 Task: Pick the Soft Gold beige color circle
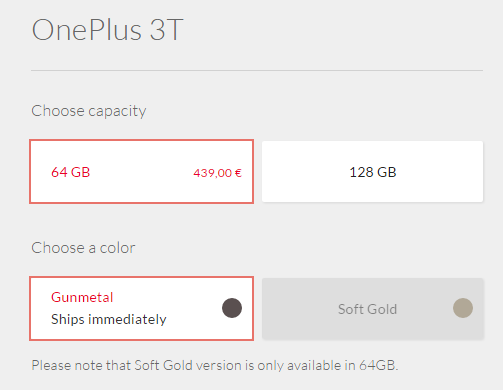(463, 308)
